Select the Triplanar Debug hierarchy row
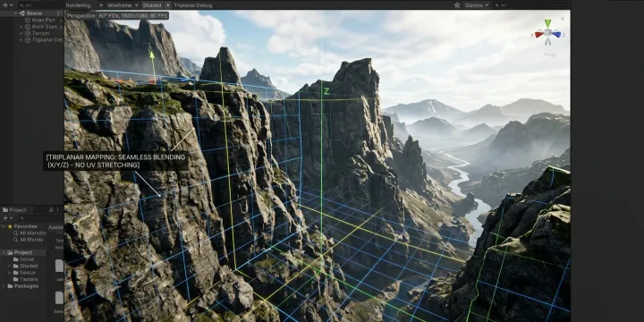644x322 pixels. (47, 40)
